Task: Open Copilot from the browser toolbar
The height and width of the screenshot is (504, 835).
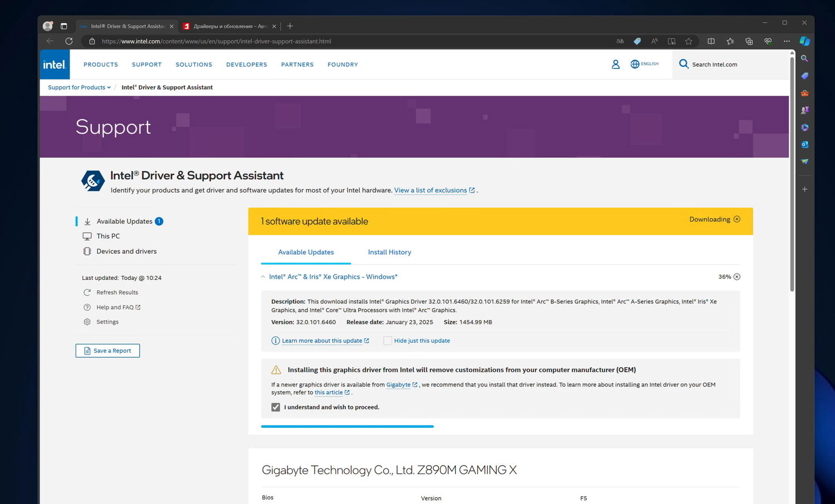Action: pyautogui.click(x=804, y=41)
